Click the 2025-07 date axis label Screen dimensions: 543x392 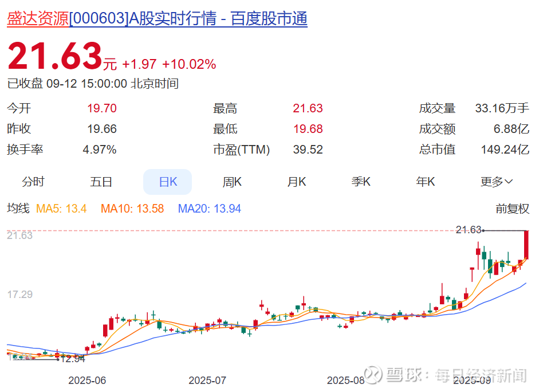[x=207, y=381]
